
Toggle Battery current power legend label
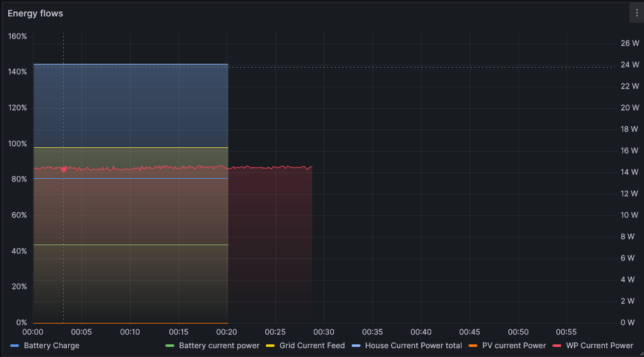tap(219, 346)
